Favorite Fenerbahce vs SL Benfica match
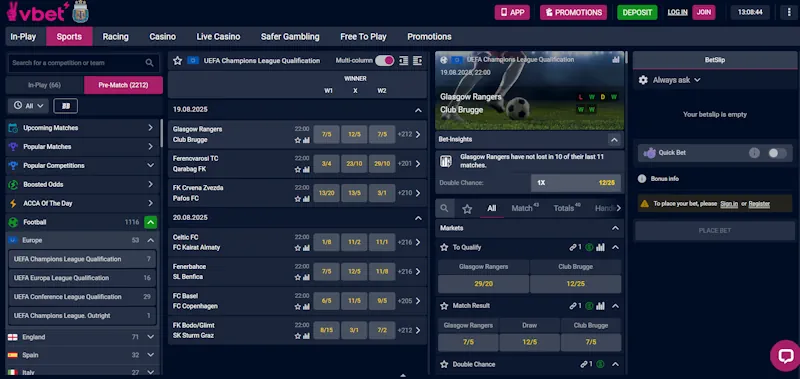The width and height of the screenshot is (800, 379). pos(298,277)
